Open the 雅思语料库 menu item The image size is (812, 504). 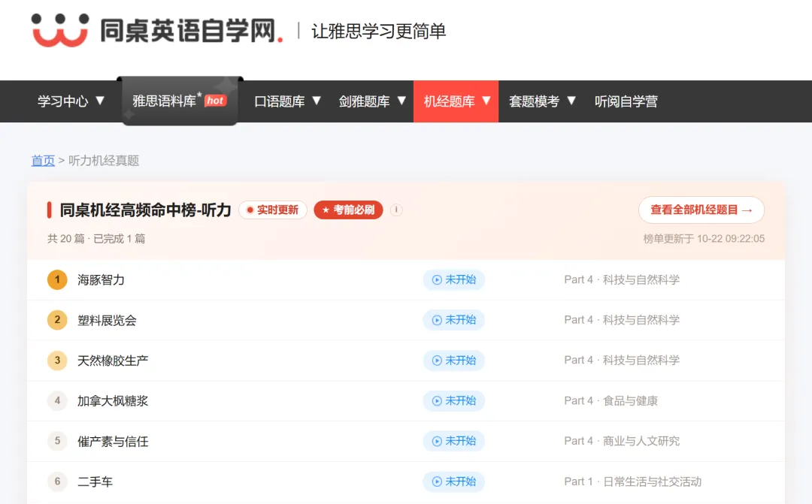point(180,101)
